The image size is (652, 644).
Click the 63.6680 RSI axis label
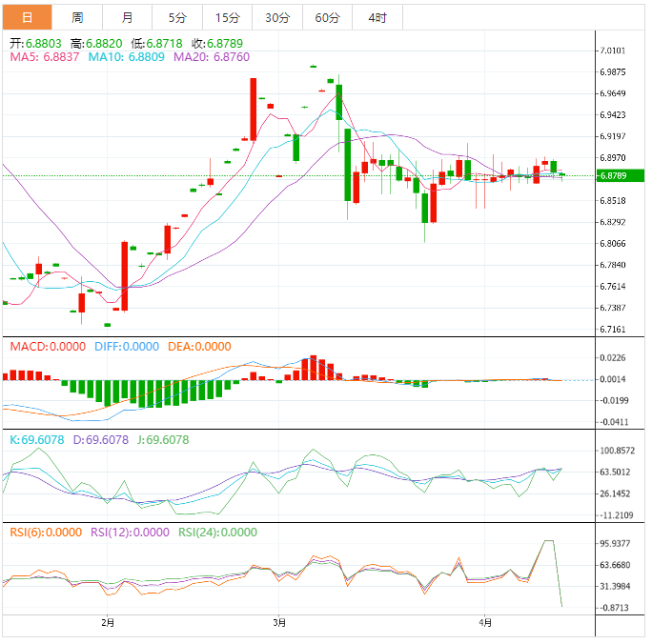(x=615, y=565)
